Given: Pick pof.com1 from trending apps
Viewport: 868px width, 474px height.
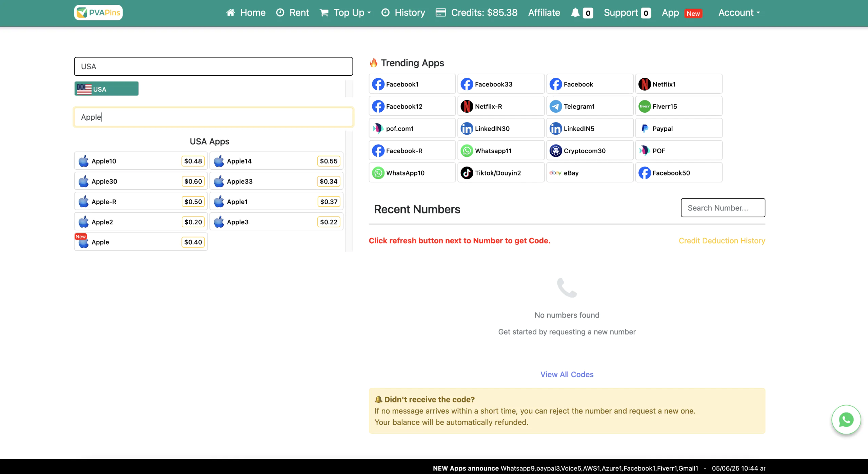Looking at the screenshot, I should (x=412, y=128).
